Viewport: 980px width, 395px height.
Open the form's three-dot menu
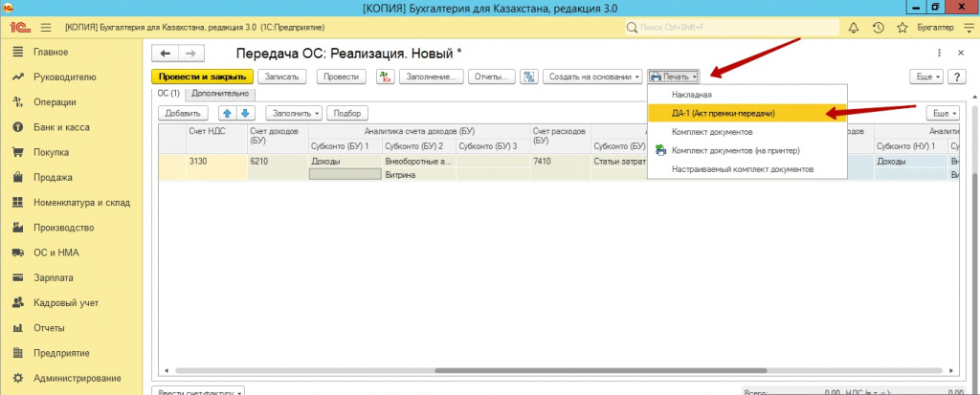pyautogui.click(x=940, y=54)
